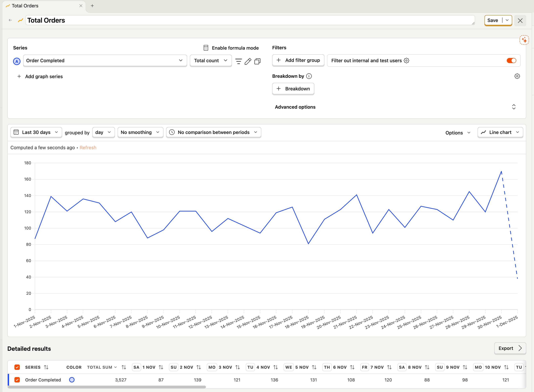The image size is (534, 392).
Task: Open the AI assistant sparkle icon
Action: (x=524, y=40)
